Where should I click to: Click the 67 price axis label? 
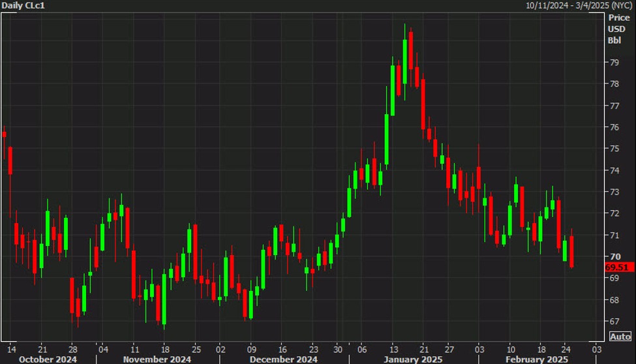click(x=614, y=321)
